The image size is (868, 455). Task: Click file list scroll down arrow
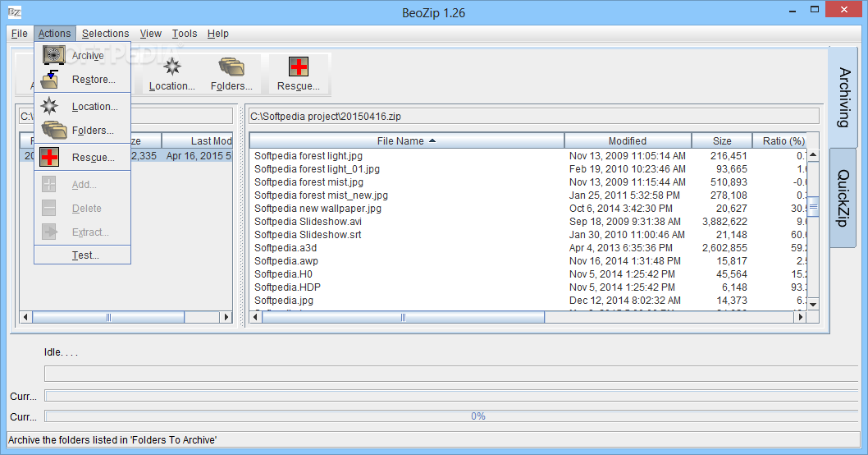[x=813, y=304]
